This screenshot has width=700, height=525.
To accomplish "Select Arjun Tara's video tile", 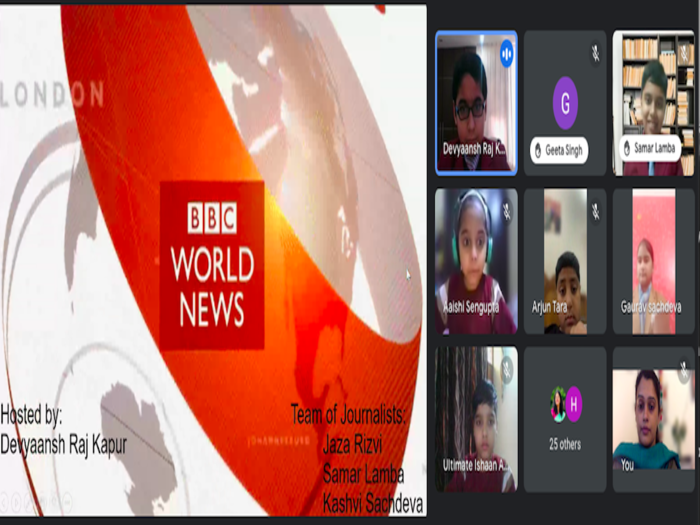I will 565,261.
